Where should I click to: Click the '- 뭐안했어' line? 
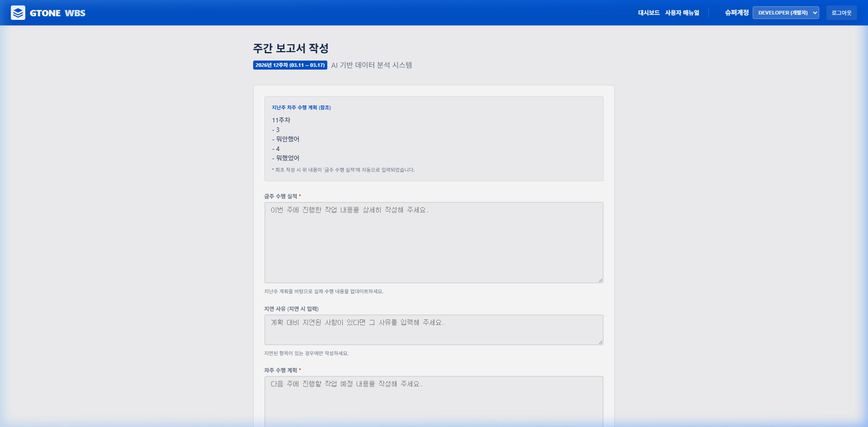[285, 139]
